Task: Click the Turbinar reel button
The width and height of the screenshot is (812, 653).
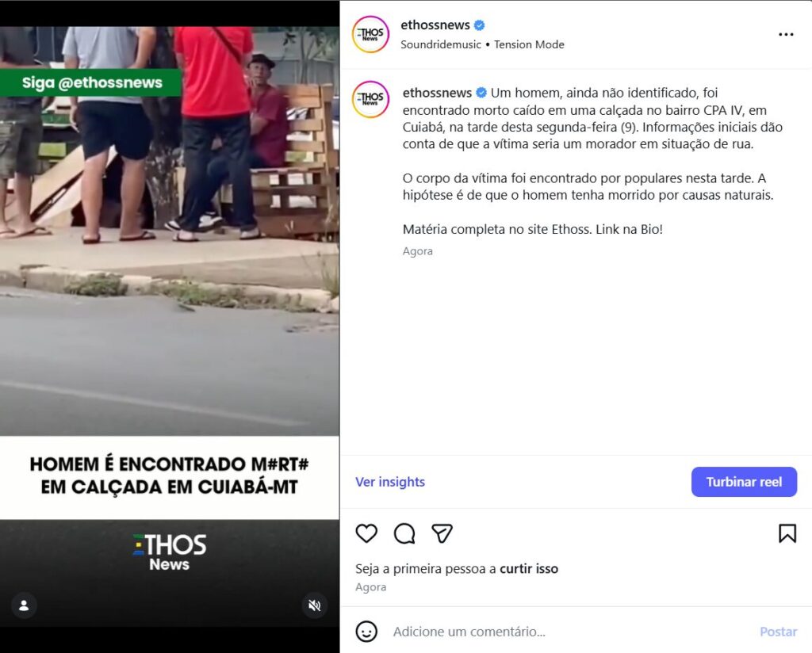Action: (x=744, y=482)
